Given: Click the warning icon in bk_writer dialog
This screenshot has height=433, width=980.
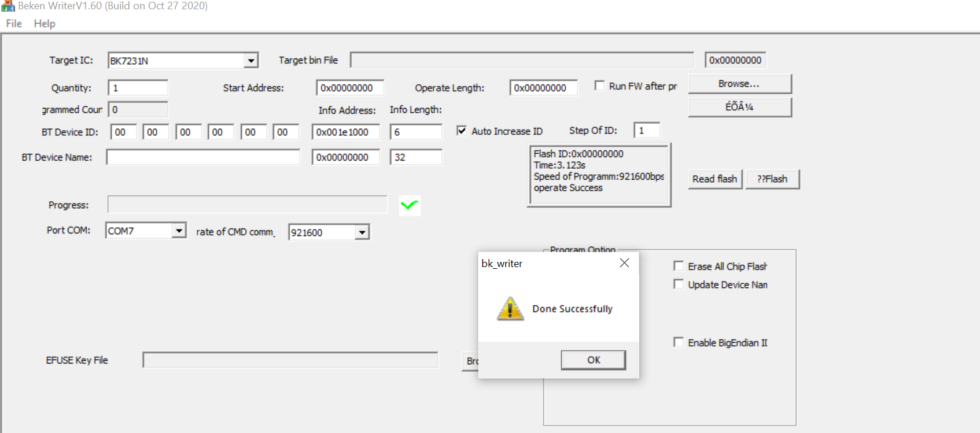Looking at the screenshot, I should [x=510, y=309].
